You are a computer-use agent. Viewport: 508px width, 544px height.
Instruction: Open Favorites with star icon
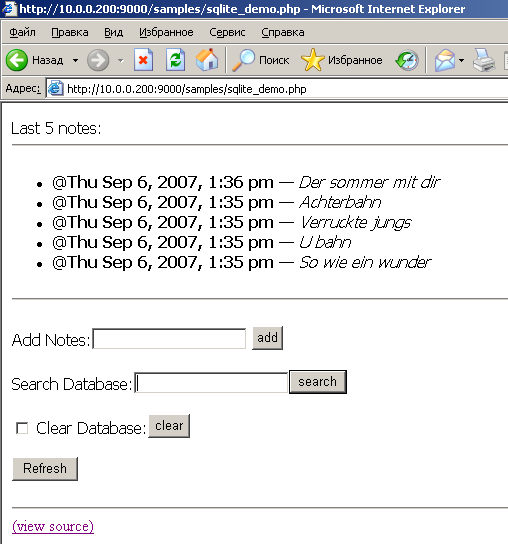click(313, 60)
